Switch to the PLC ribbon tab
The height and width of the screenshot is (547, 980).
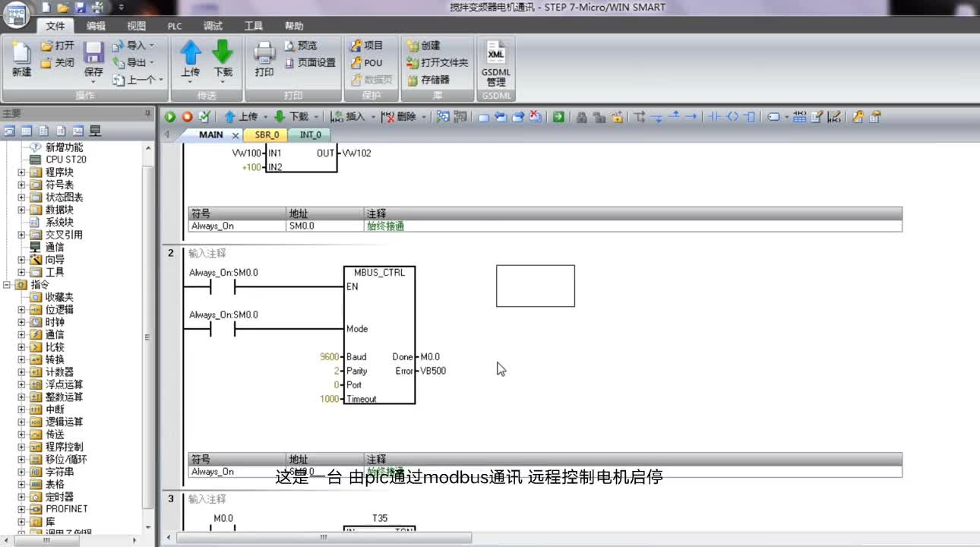(175, 26)
